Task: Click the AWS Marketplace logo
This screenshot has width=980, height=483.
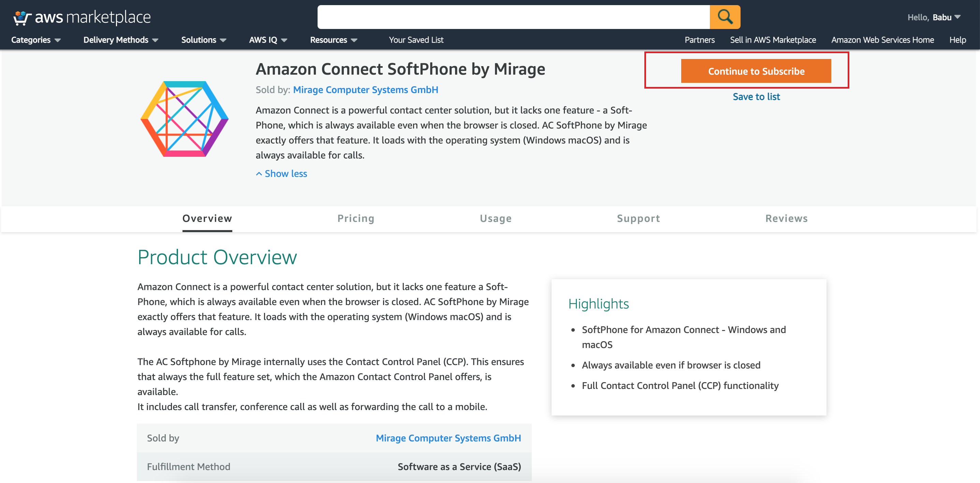Action: [x=82, y=17]
